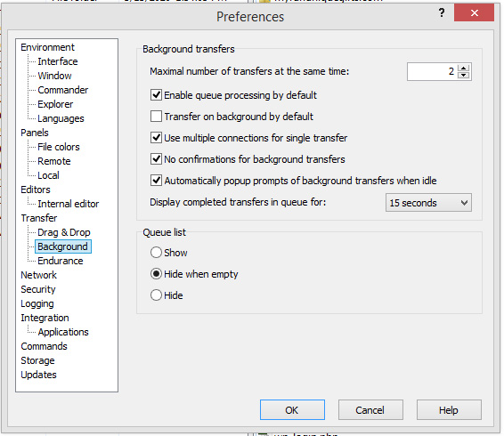
Task: Open Help for this dialog
Action: pyautogui.click(x=449, y=410)
